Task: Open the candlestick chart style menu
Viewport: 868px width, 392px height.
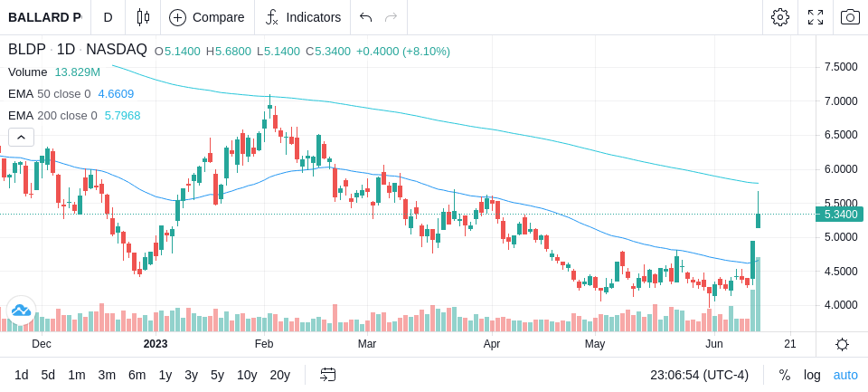Action: pos(144,17)
